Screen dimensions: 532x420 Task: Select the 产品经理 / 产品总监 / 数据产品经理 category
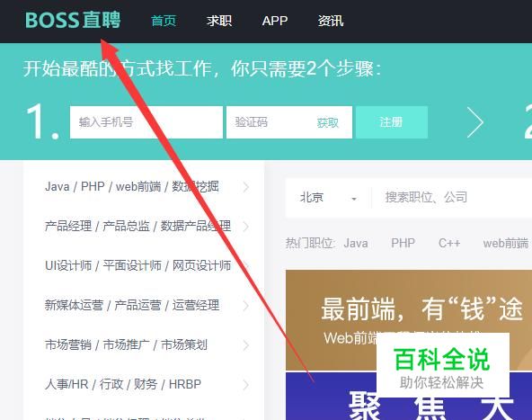click(x=137, y=226)
